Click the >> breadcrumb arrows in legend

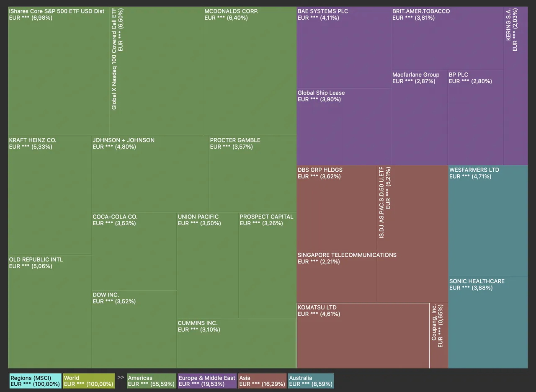(121, 377)
